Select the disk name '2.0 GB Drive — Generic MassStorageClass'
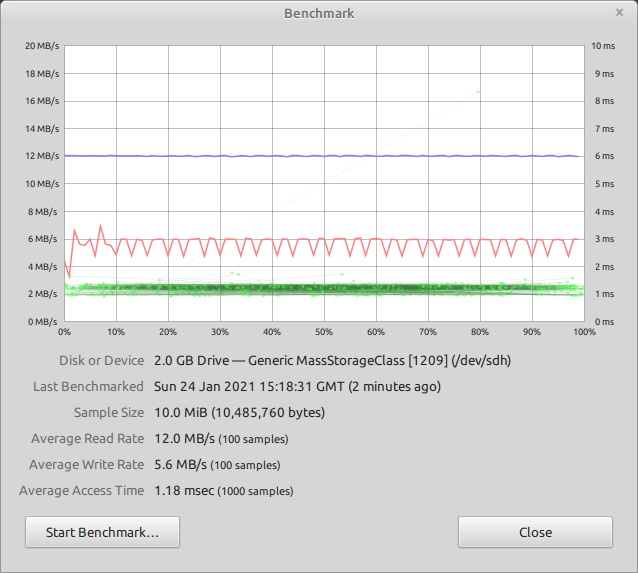The width and height of the screenshot is (638, 573). point(279,361)
